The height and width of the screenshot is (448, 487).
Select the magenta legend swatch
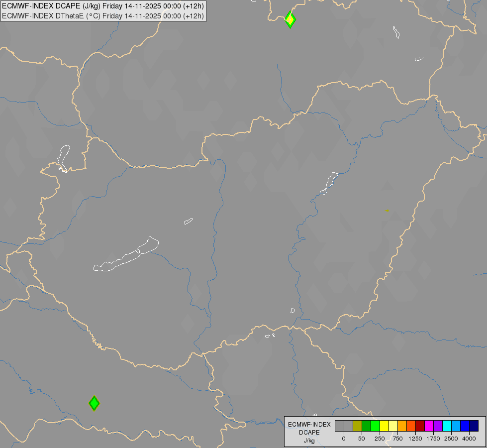click(429, 426)
